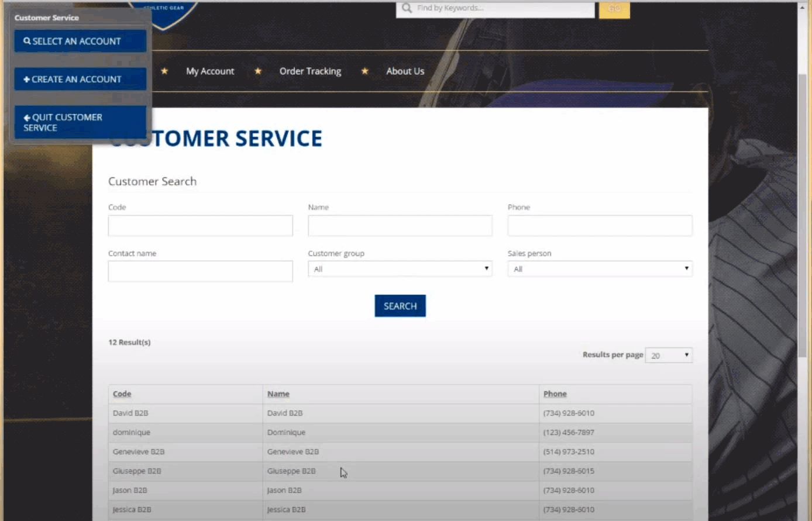Viewport: 812px width, 521px height.
Task: Focus the Phone input field
Action: coord(600,226)
